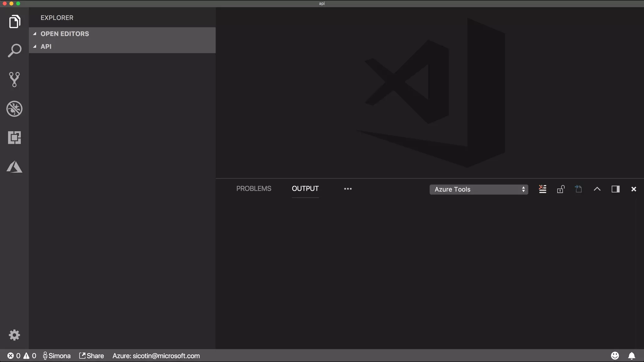Viewport: 644px width, 362px height.
Task: Open the Azure view
Action: (x=14, y=167)
